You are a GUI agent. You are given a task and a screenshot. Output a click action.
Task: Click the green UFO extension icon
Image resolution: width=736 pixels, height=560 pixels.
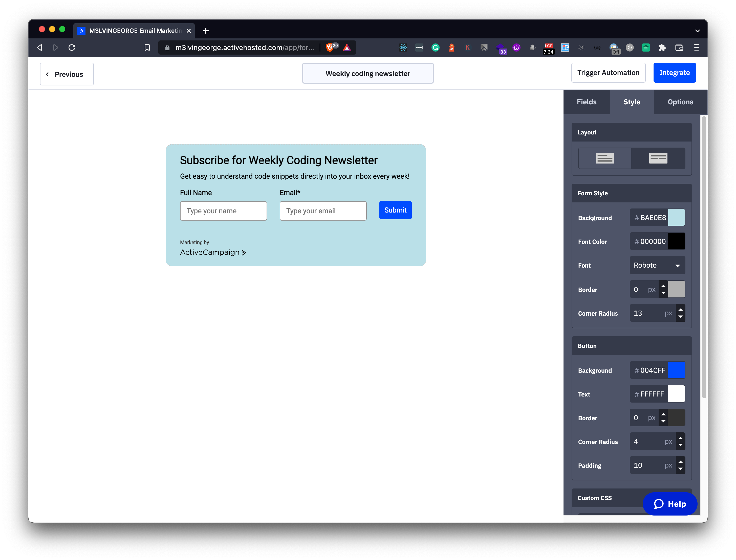coord(646,48)
